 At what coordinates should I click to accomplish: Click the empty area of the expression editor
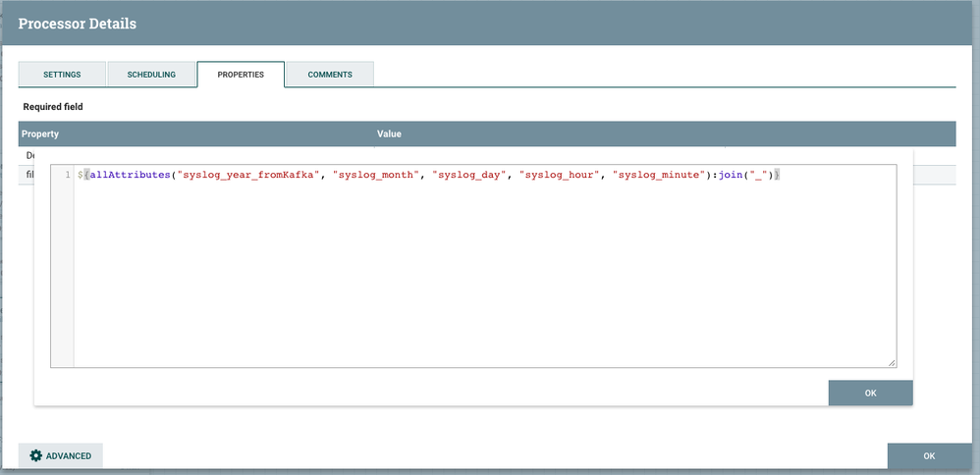(x=481, y=285)
